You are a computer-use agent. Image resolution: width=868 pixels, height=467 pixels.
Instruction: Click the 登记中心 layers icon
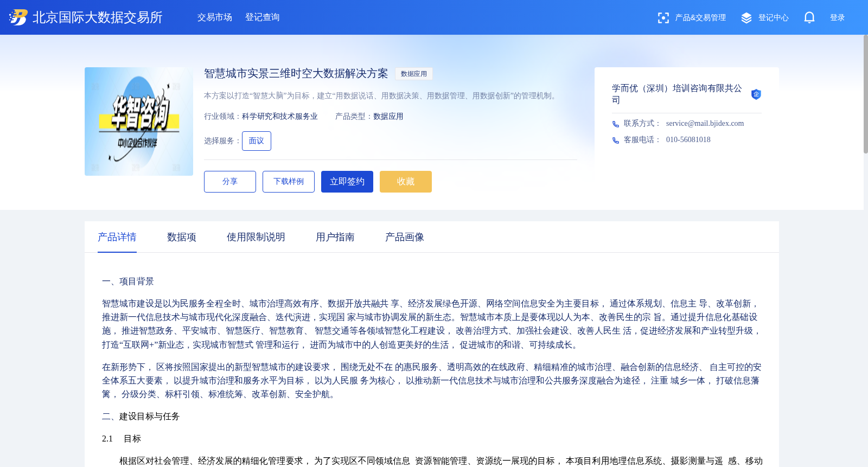[x=746, y=18]
